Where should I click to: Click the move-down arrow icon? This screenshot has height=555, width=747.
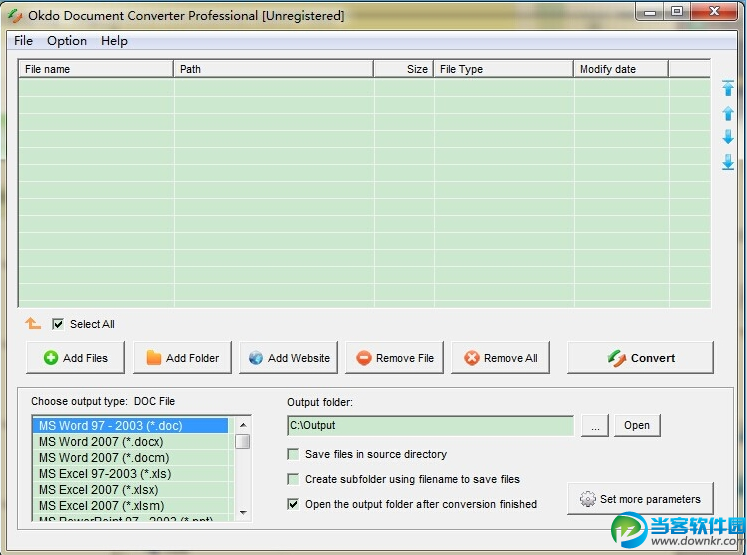click(728, 137)
